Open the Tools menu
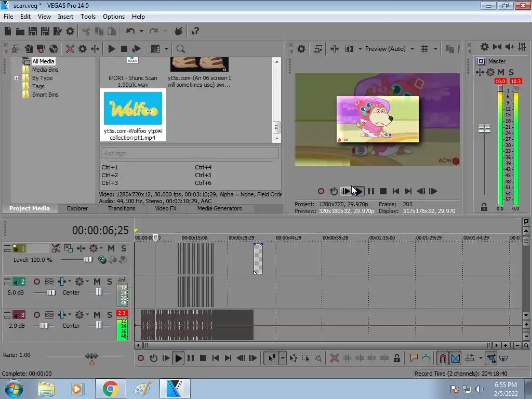532x399 pixels. click(x=88, y=17)
